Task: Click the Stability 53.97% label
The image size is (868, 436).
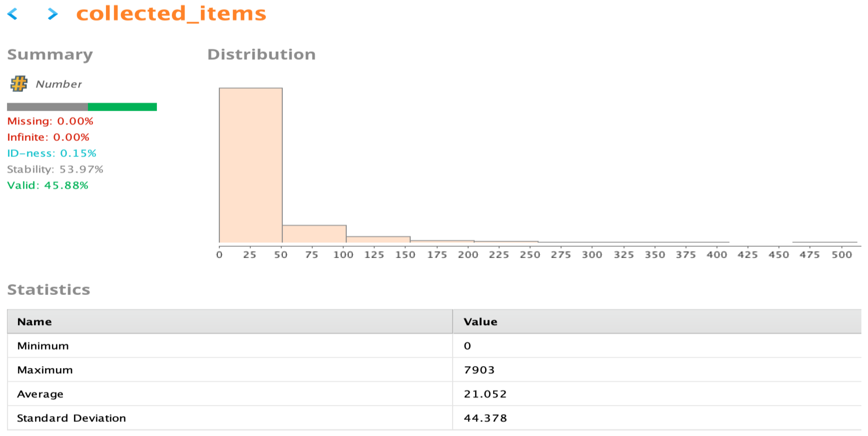Action: (x=55, y=169)
